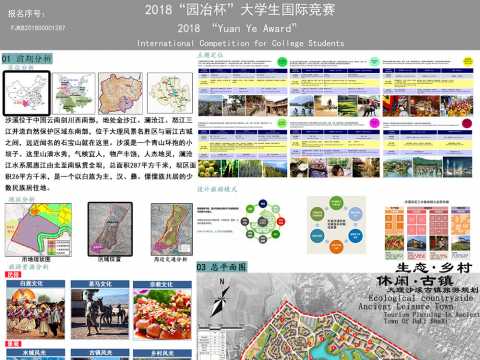This screenshot has width=480, height=360.
Task: Click the Ecological countryside caption
Action: click(x=421, y=298)
